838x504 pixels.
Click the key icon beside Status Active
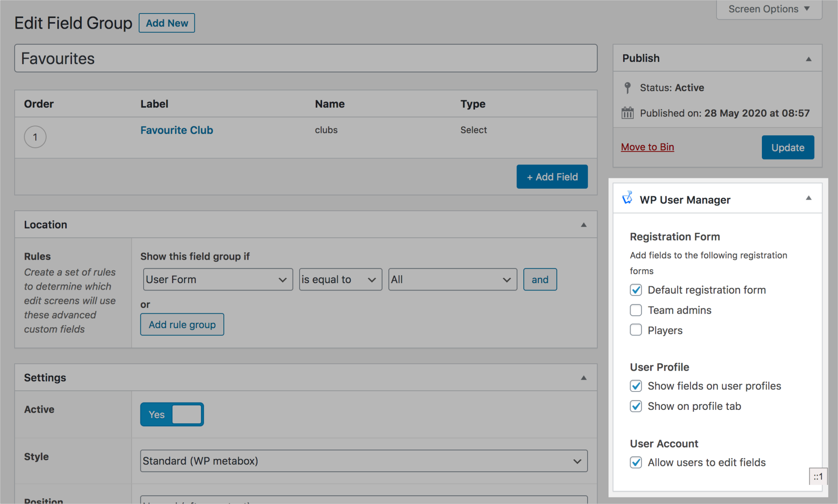[627, 88]
